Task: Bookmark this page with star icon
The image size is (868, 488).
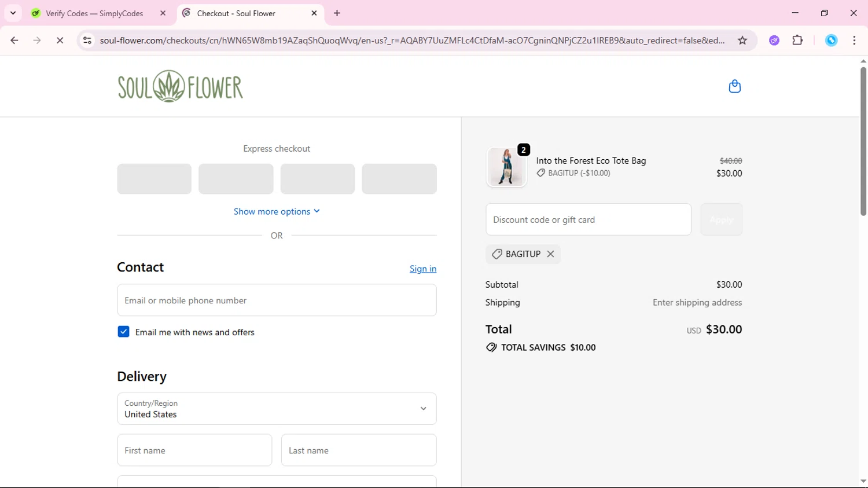Action: [x=742, y=41]
